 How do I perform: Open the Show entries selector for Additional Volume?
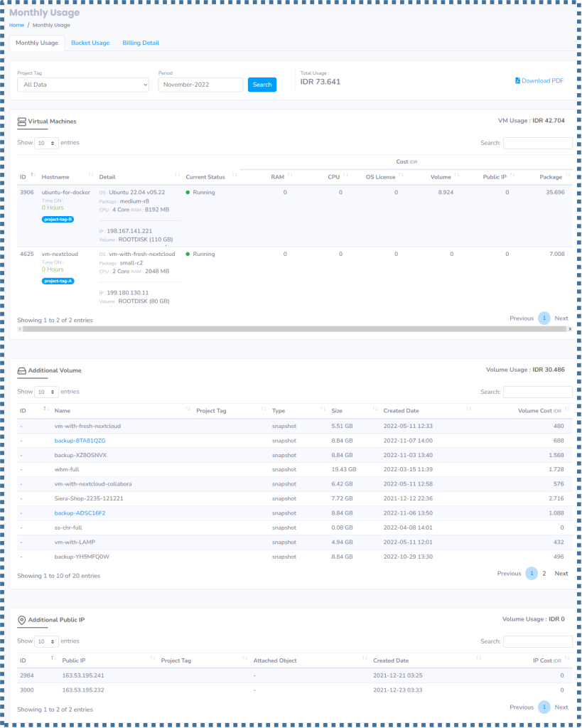click(45, 392)
